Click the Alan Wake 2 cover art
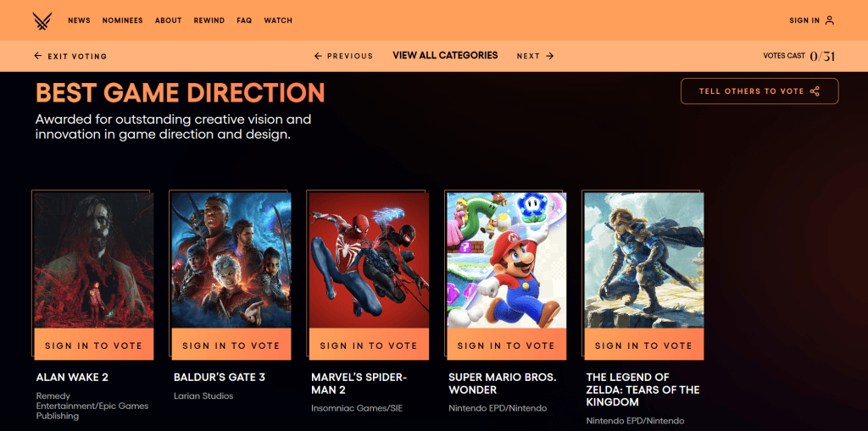 tap(94, 260)
